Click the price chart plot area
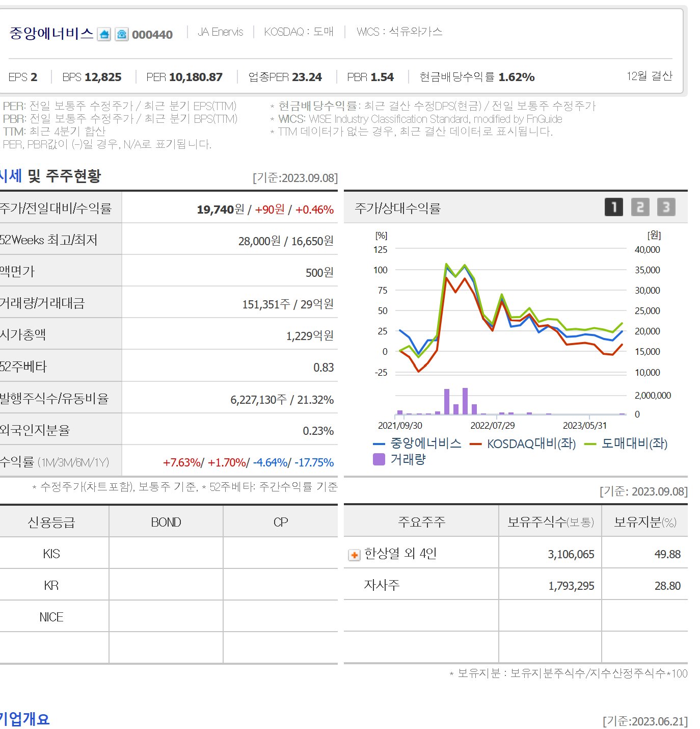Viewport: 700px width, 729px height. pyautogui.click(x=511, y=311)
